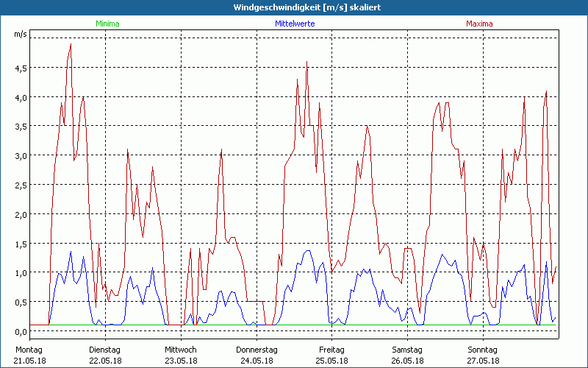This screenshot has height=368, width=588.
Task: Click the Sonntag day label
Action: tap(482, 349)
